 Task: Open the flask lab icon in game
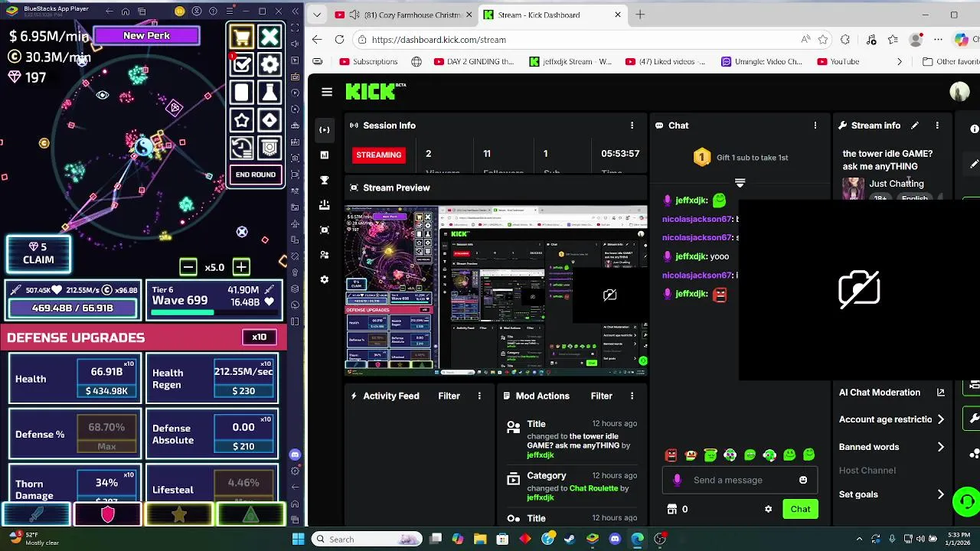tap(269, 93)
